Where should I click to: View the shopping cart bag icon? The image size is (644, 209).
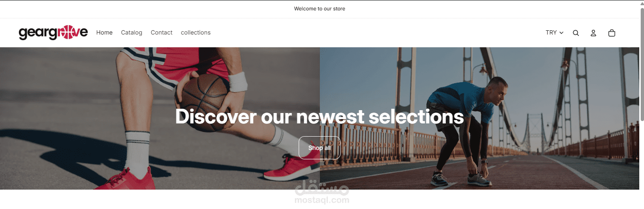(612, 33)
